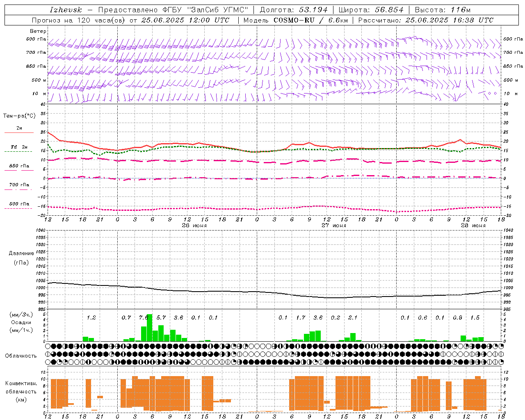Click the '700 гПа' temperature legend entry
Image resolution: width=525 pixels, height=420 pixels.
click(x=19, y=185)
